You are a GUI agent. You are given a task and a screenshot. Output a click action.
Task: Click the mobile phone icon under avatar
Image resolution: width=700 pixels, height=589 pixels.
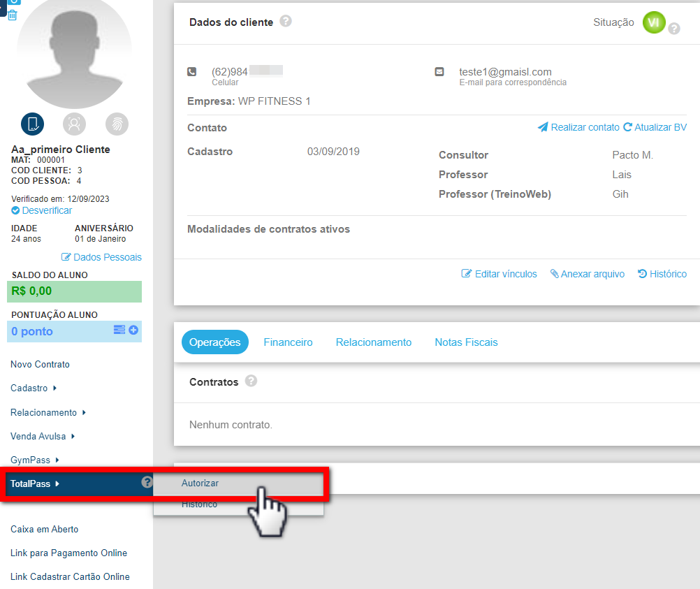[x=32, y=124]
